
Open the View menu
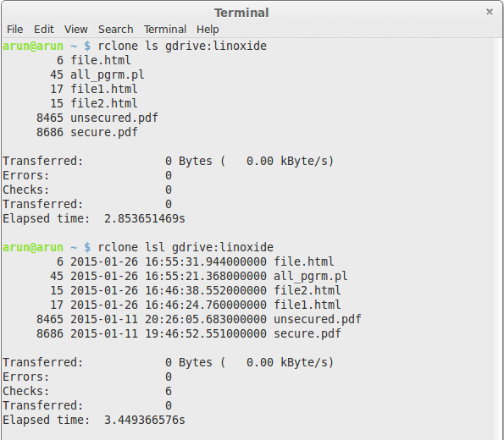75,30
